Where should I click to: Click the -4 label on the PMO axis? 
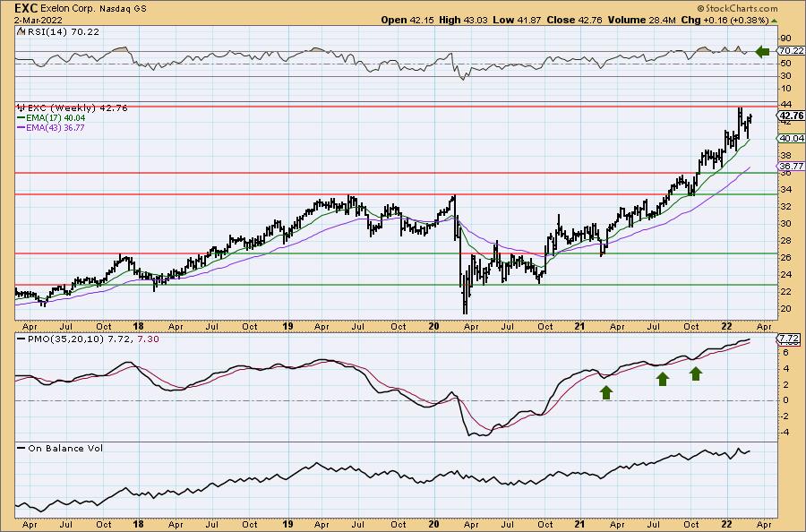pos(786,433)
